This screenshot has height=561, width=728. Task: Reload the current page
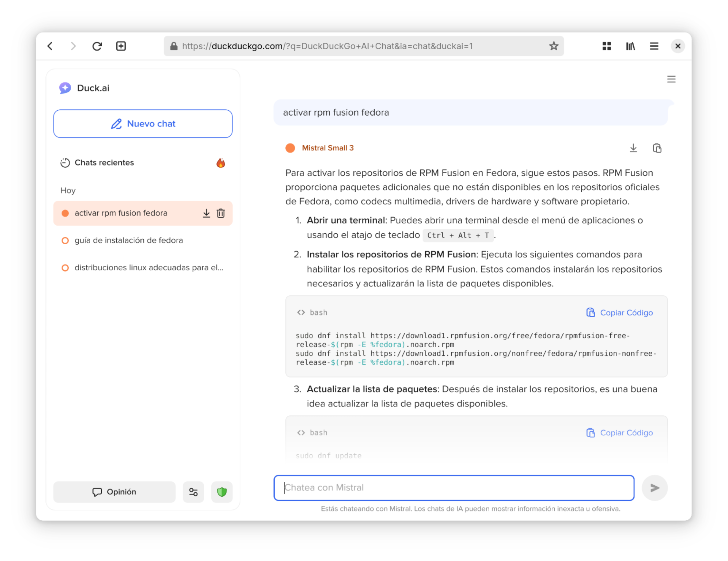pyautogui.click(x=97, y=46)
